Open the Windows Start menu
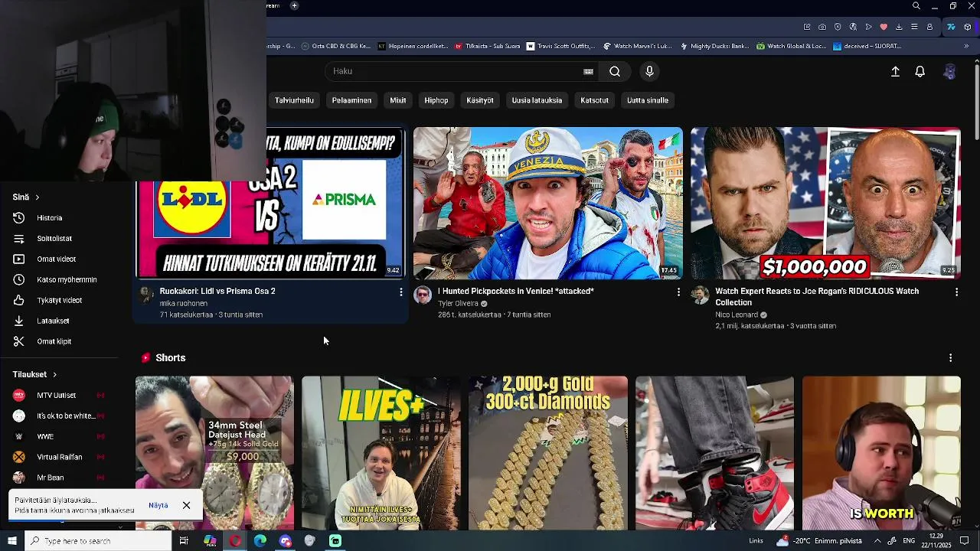This screenshot has height=551, width=980. click(12, 541)
